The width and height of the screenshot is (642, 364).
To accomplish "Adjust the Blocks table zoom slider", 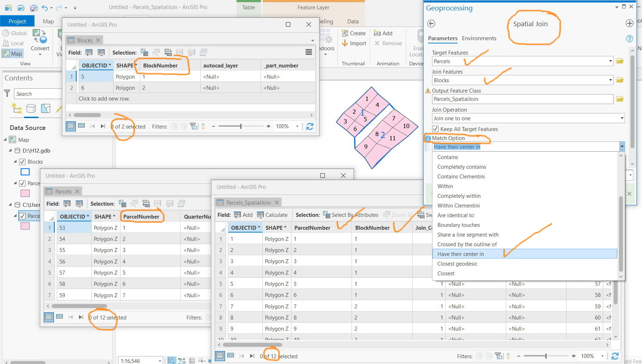I will point(240,126).
